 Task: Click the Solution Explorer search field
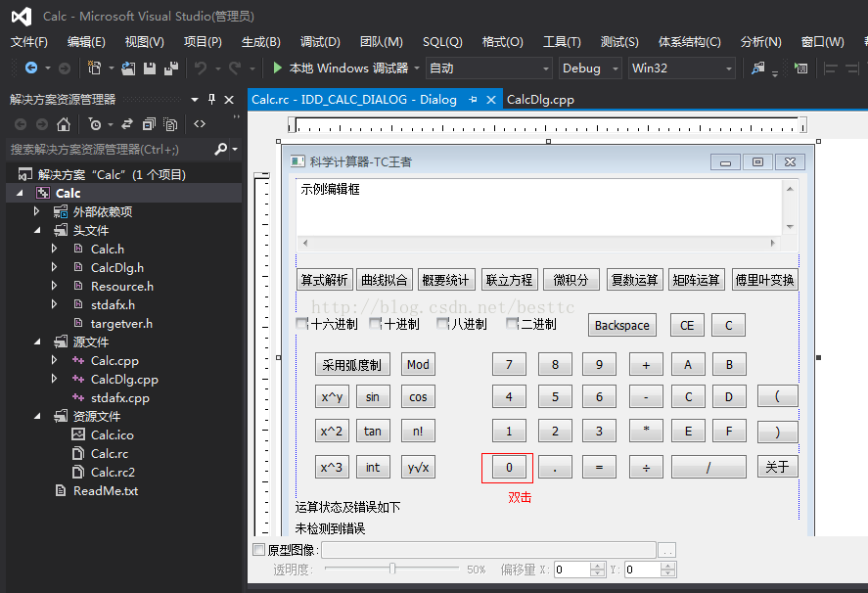point(111,149)
